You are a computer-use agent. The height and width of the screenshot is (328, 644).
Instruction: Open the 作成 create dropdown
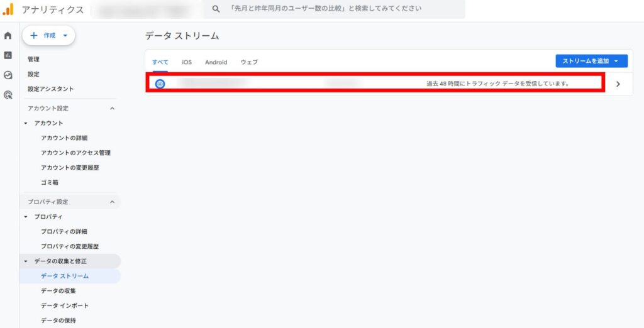click(48, 36)
